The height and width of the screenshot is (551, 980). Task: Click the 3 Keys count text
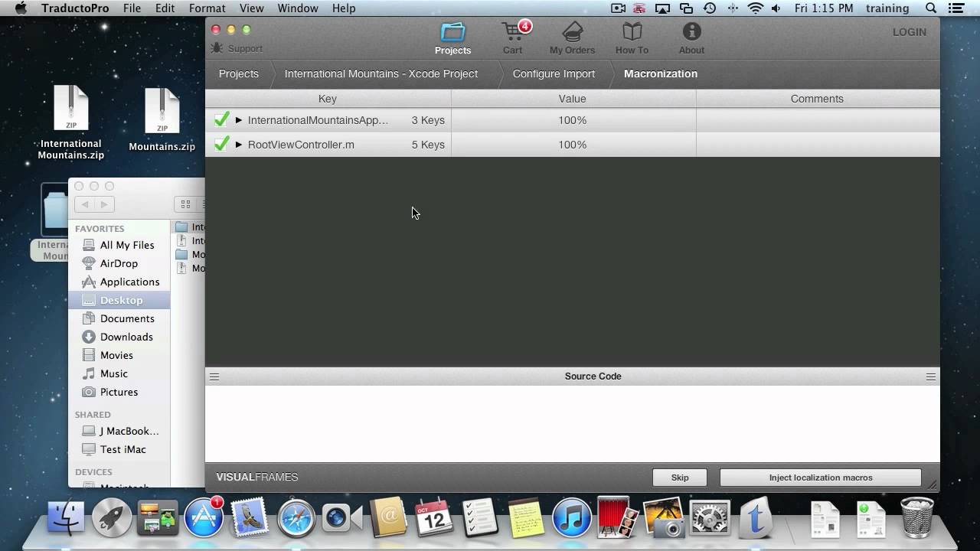[428, 120]
